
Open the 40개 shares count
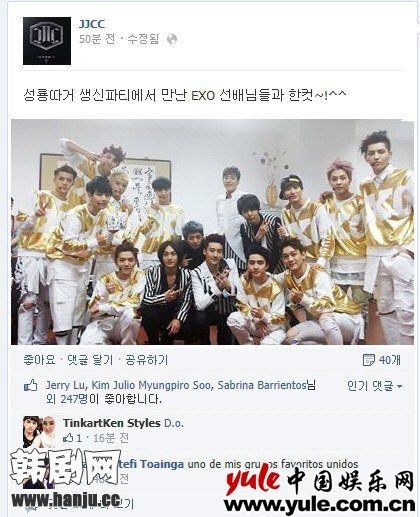click(389, 360)
